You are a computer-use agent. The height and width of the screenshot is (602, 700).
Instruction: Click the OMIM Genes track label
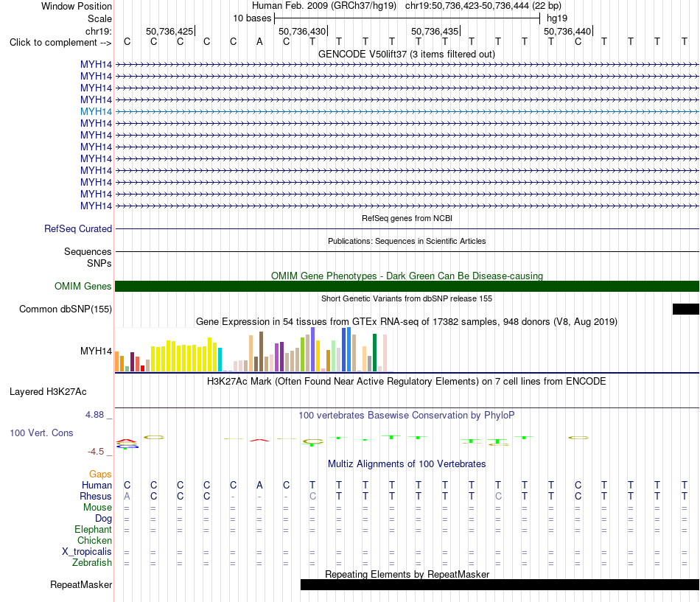[x=83, y=286]
